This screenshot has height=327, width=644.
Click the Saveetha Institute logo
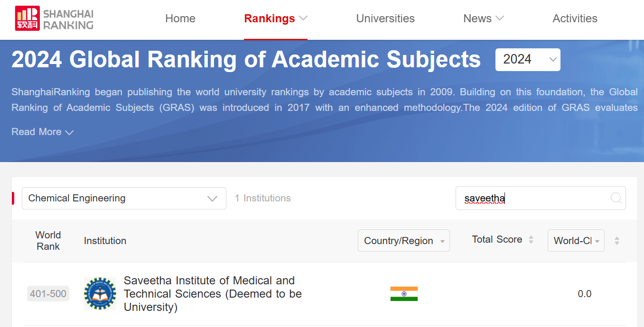tap(100, 294)
